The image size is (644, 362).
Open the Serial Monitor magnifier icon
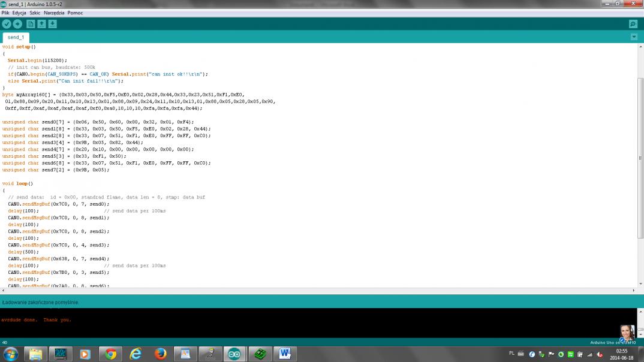(633, 24)
